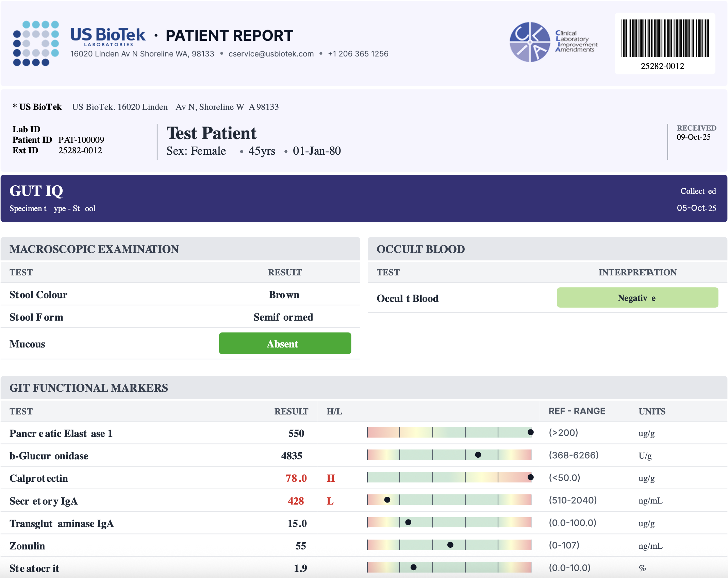The image size is (728, 578).
Task: Click the red L flag for Secretory IgA
Action: click(x=330, y=501)
